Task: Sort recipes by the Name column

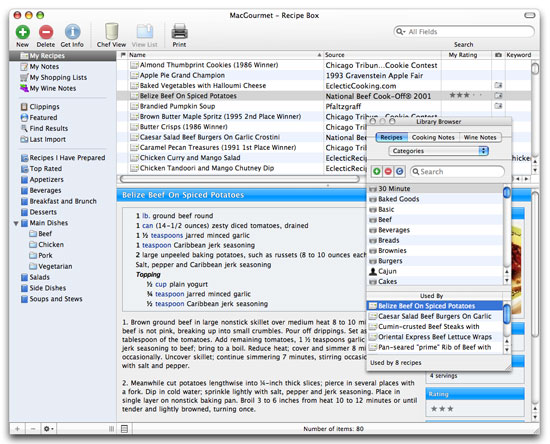Action: [224, 55]
